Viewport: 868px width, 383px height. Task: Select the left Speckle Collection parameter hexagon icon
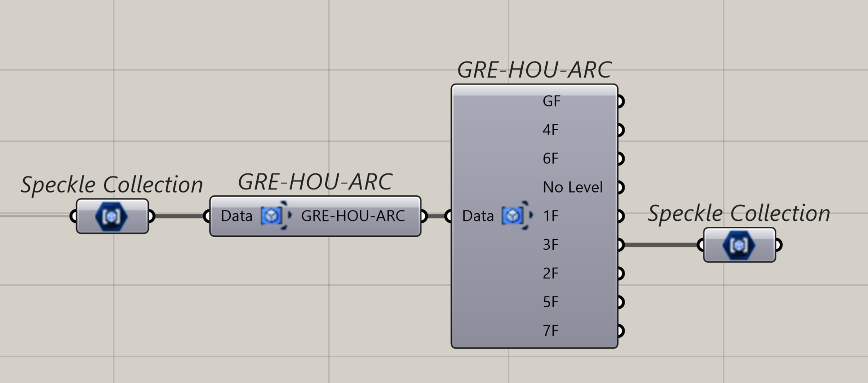pyautogui.click(x=112, y=216)
